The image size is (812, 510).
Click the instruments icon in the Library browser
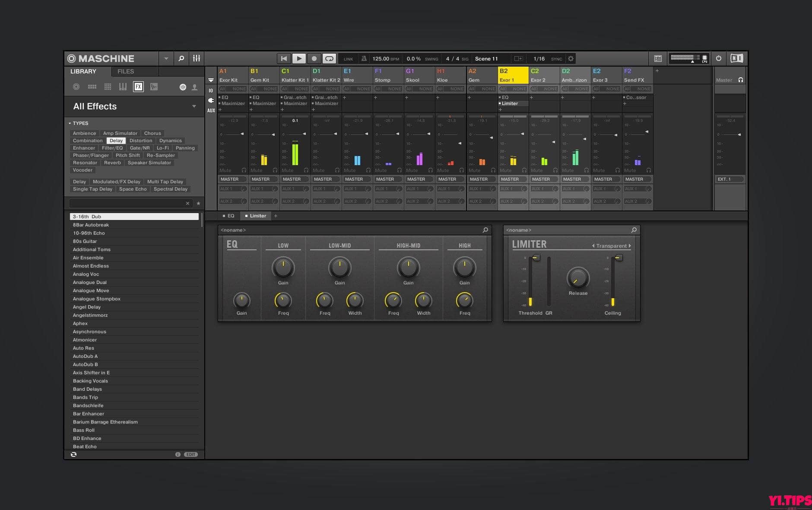click(124, 87)
